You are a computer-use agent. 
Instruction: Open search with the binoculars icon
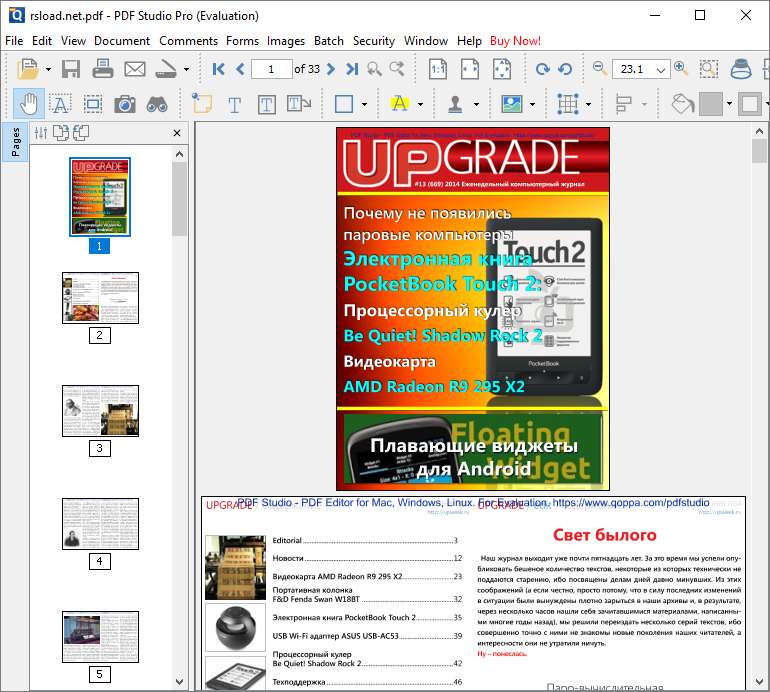coord(156,103)
